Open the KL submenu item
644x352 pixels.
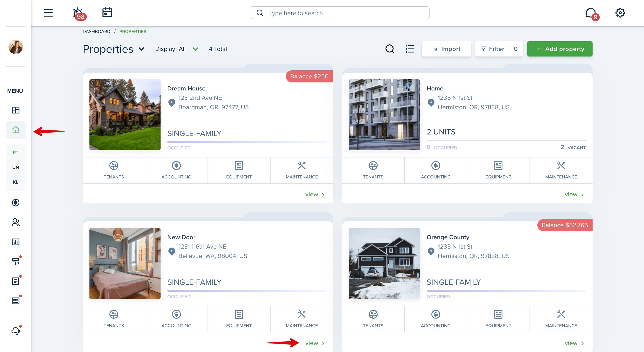pyautogui.click(x=15, y=182)
